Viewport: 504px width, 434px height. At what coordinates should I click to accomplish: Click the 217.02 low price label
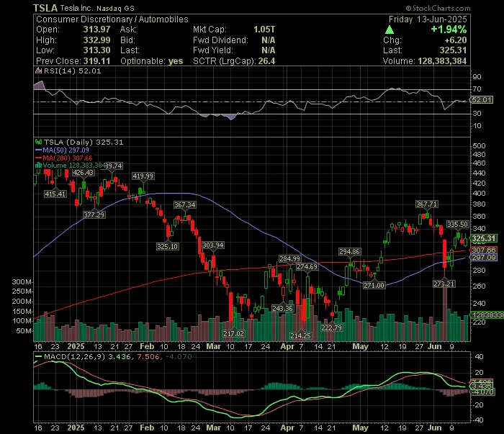tap(234, 333)
